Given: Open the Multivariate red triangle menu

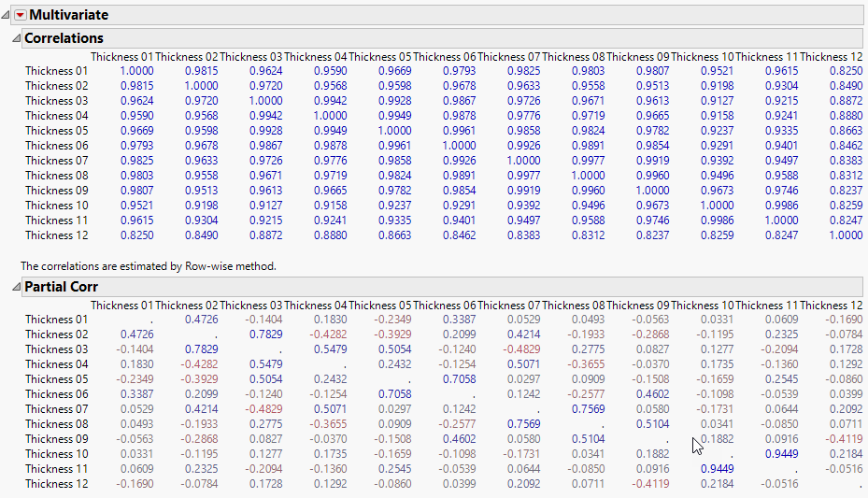Looking at the screenshot, I should 21,16.
